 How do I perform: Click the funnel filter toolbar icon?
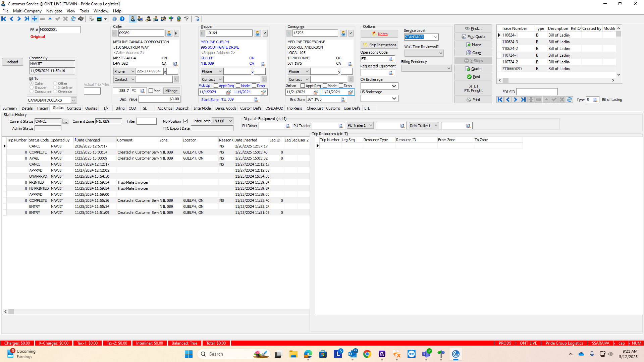coord(186,19)
